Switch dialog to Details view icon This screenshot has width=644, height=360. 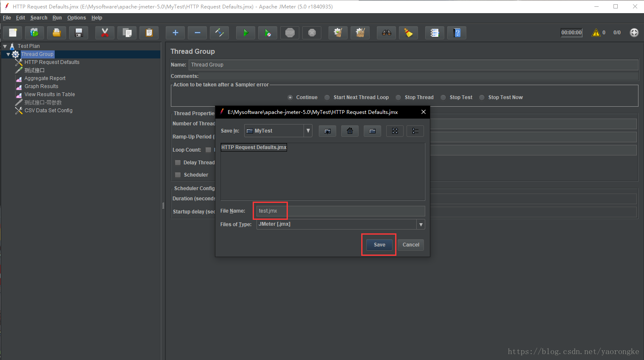(x=415, y=131)
